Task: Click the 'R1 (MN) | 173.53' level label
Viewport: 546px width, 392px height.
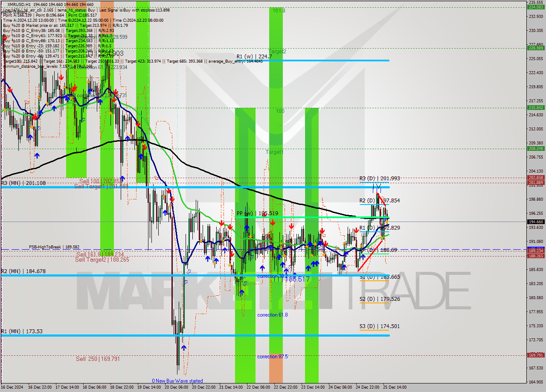Action: [21, 331]
